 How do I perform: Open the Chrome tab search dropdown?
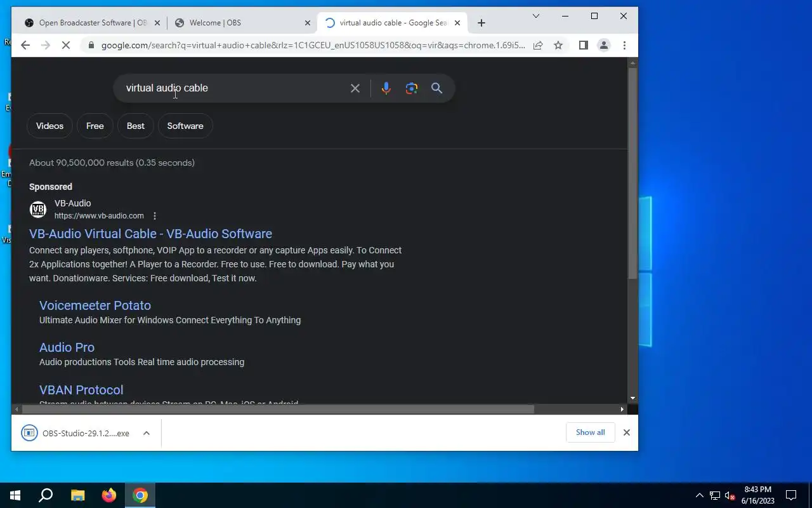[536, 16]
